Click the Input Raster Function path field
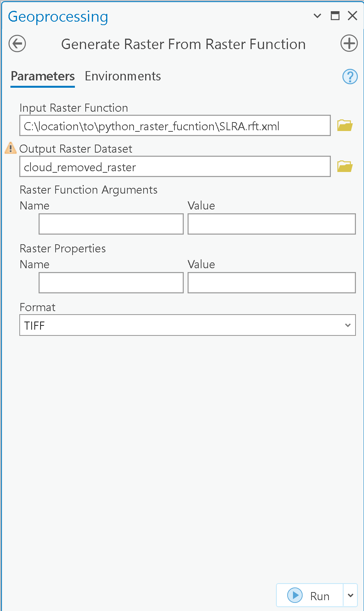Viewport: 364px width, 611px height. pos(175,126)
